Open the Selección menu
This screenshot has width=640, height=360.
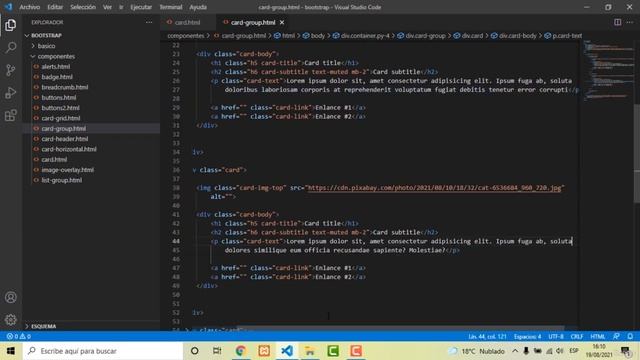pos(83,7)
